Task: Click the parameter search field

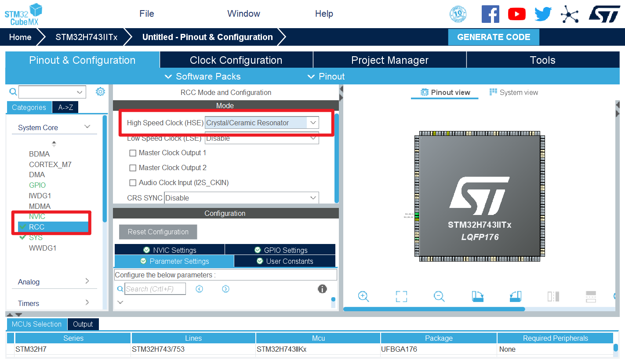Action: (x=155, y=289)
